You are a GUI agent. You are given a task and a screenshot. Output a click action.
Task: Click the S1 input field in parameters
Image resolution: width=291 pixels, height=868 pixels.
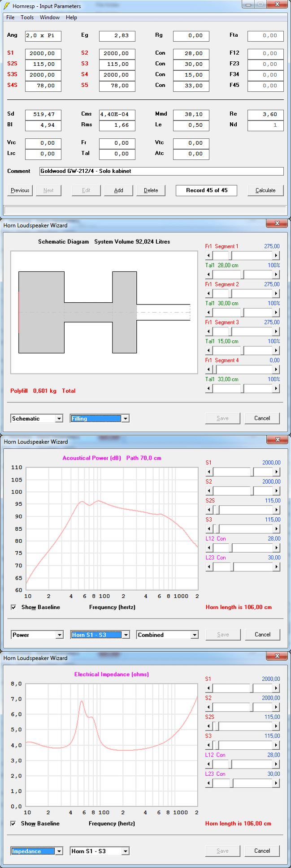click(43, 54)
